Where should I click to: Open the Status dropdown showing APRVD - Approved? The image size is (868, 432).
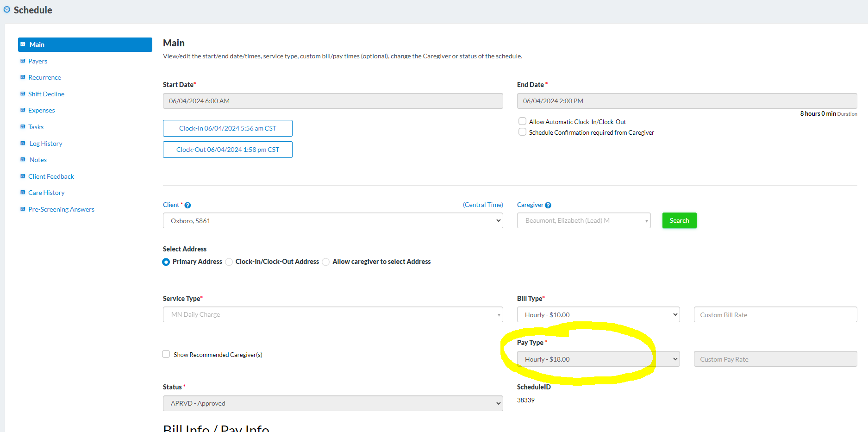click(332, 403)
